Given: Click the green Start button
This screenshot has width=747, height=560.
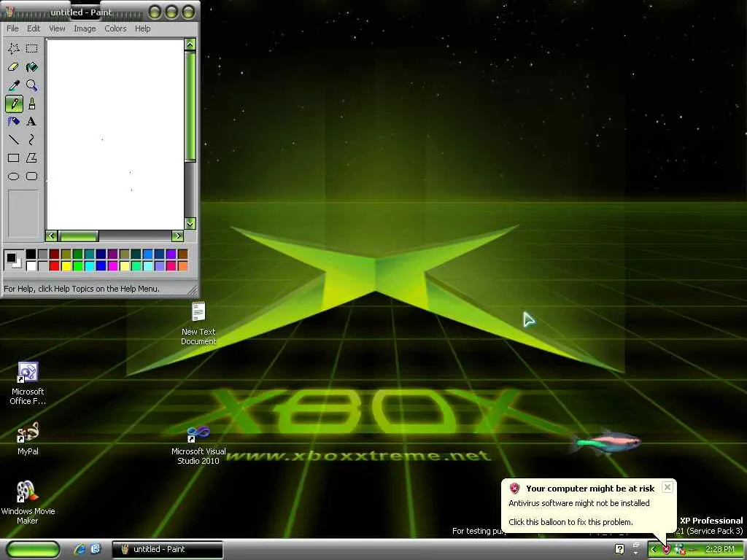Looking at the screenshot, I should pos(33,549).
